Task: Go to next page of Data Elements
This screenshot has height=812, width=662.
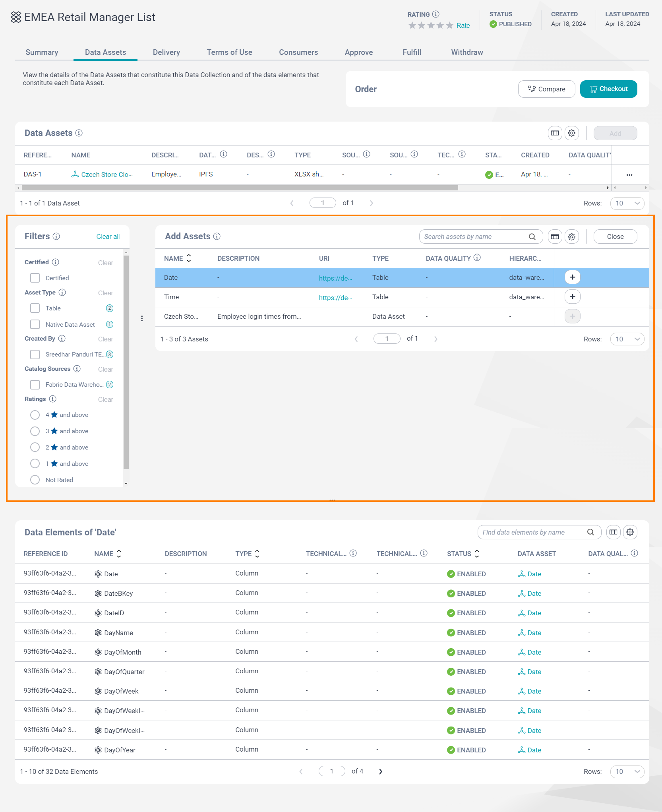Action: (380, 771)
